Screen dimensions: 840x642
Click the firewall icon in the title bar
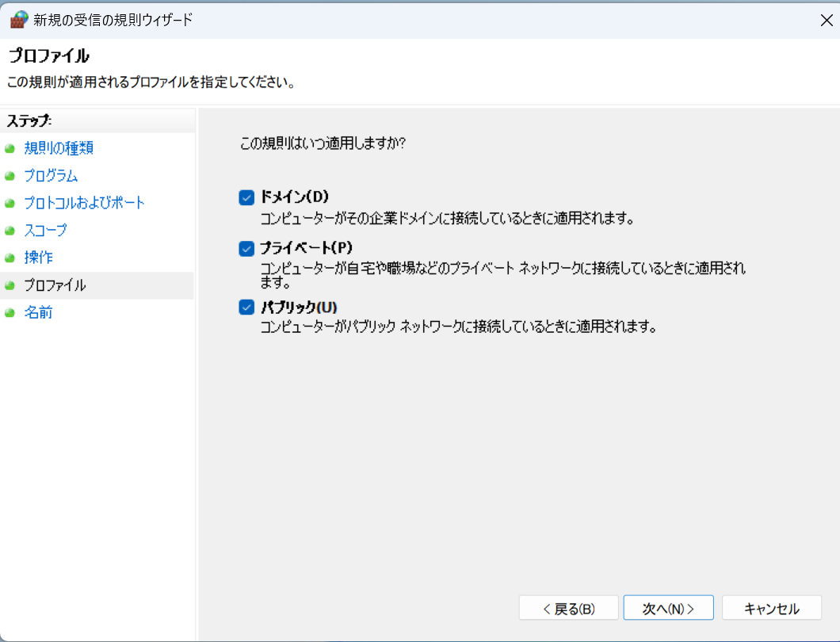(18, 19)
